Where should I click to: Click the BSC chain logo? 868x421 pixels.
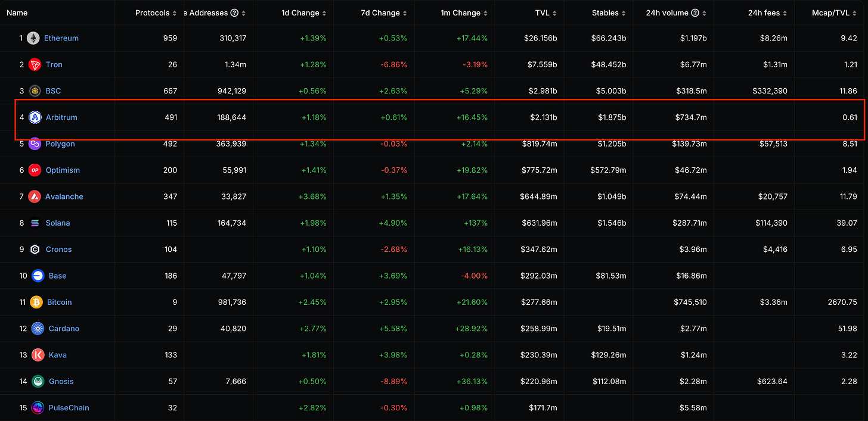click(x=35, y=91)
